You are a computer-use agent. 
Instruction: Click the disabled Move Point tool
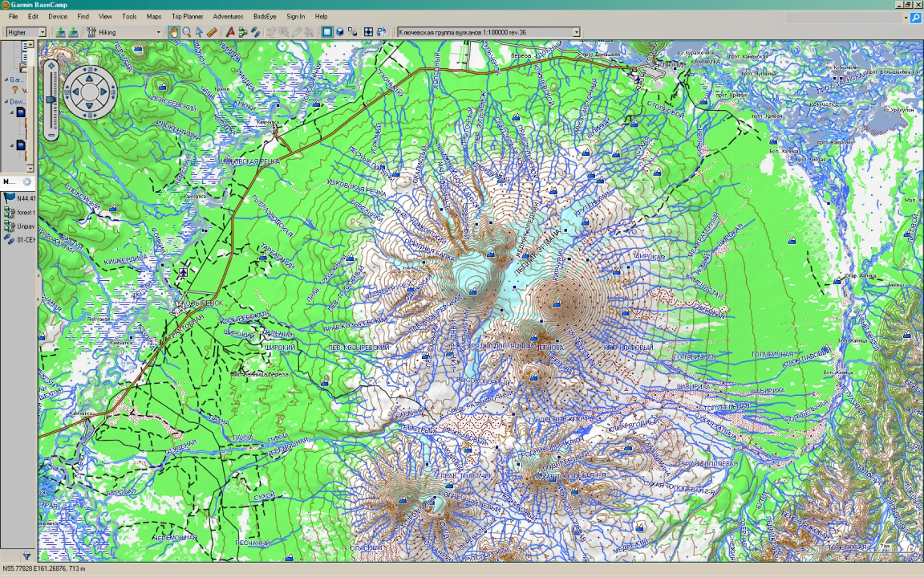tap(283, 32)
